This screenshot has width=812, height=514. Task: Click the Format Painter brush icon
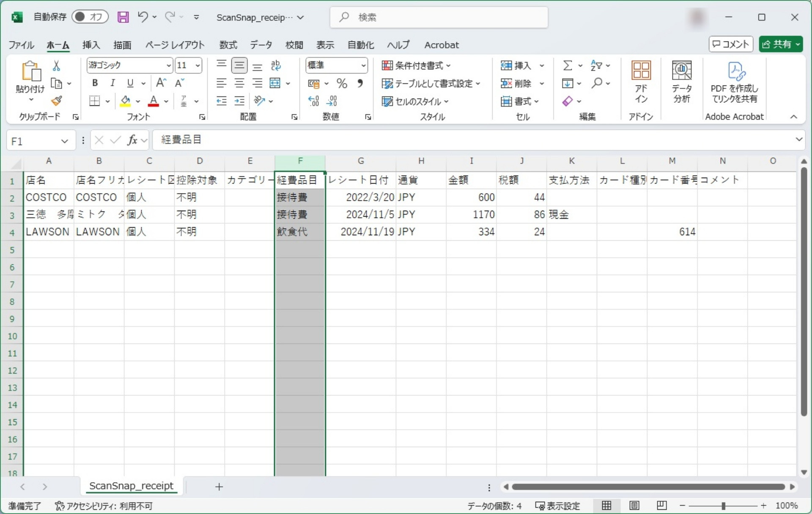tap(56, 101)
